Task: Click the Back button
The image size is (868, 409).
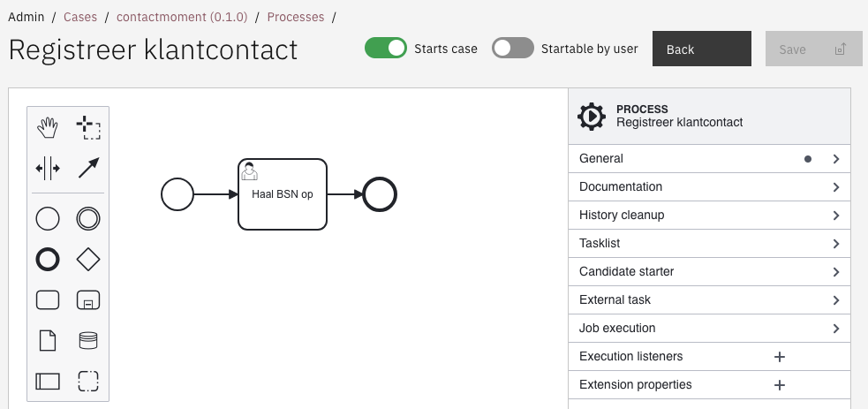Action: coord(701,49)
